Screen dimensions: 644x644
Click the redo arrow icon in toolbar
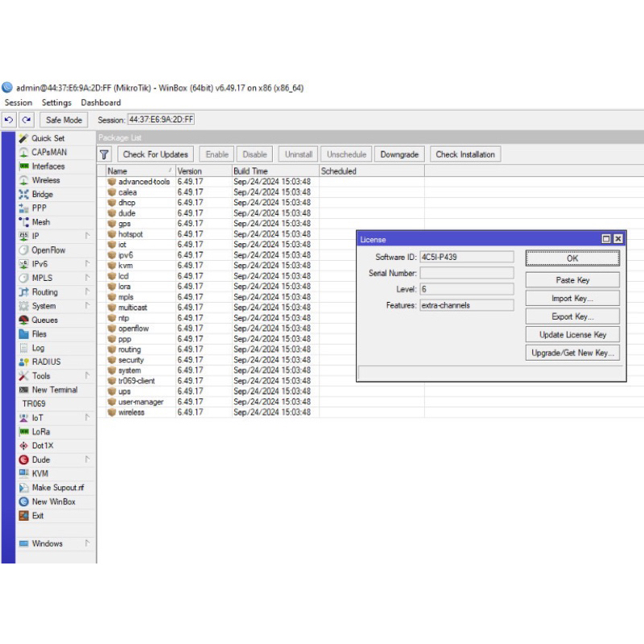tap(27, 120)
